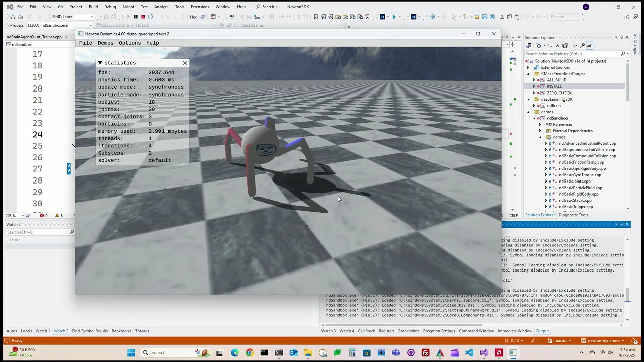Screen dimensions: 644x362
Task: Click newton-dynamics repository in status bar
Action: [602, 340]
